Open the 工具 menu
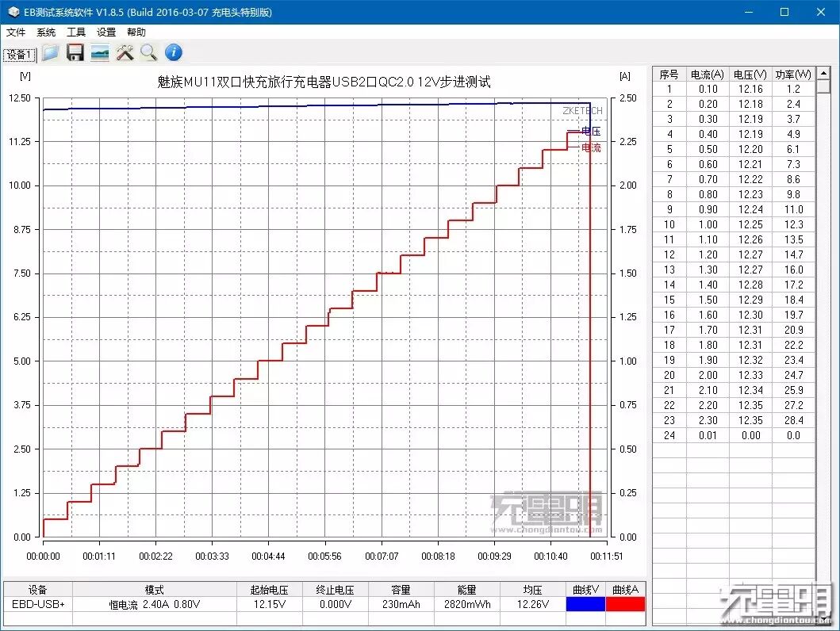Screen dimensions: 840x631 pos(76,33)
